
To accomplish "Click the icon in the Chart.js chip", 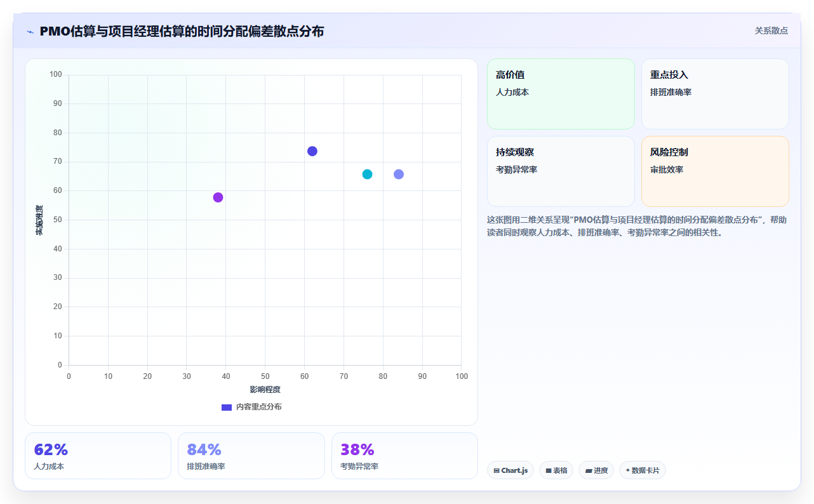I will coord(497,471).
